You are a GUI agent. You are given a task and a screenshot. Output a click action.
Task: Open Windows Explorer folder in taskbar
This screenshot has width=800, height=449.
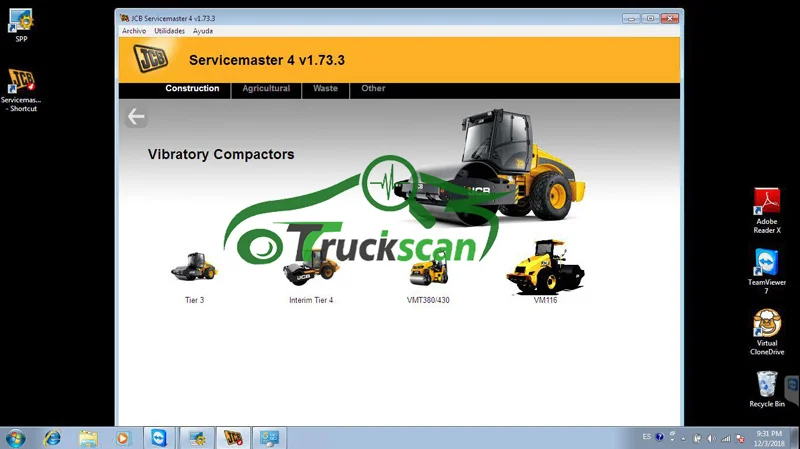[88, 438]
